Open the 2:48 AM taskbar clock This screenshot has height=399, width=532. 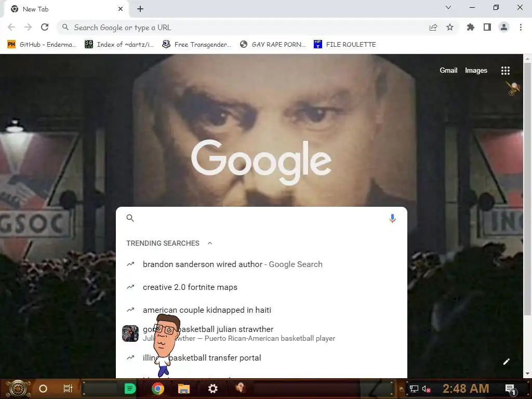tap(466, 389)
